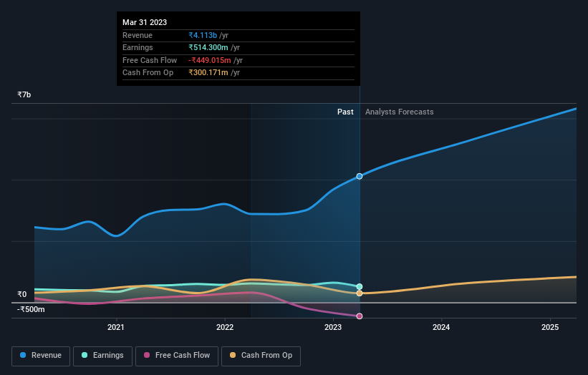This screenshot has width=588, height=375.
Task: Click the -₹449.015m free cash flow value
Action: [x=210, y=60]
